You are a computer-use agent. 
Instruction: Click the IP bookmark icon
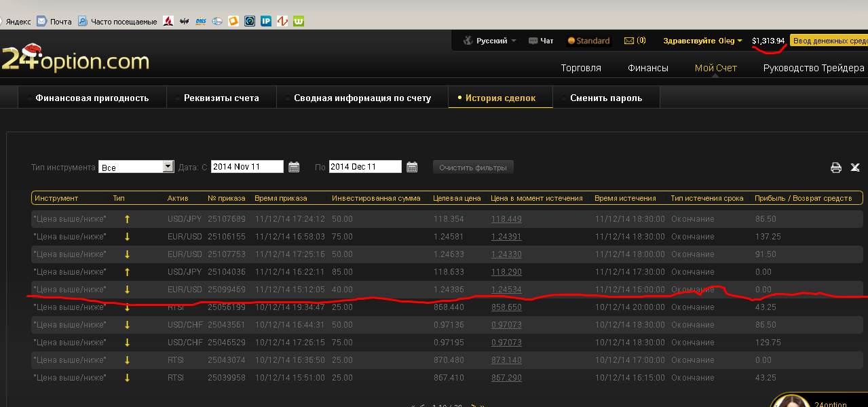(x=266, y=21)
